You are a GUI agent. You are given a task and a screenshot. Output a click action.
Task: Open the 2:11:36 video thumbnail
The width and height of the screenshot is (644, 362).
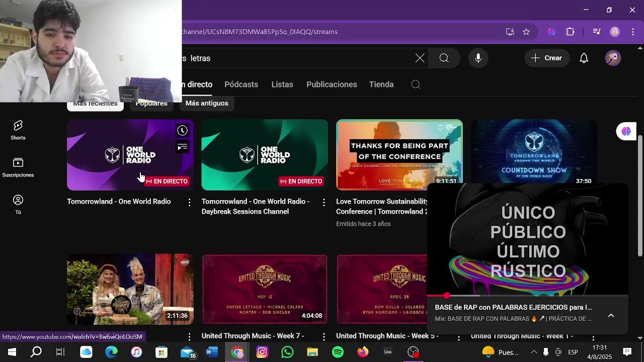130,289
